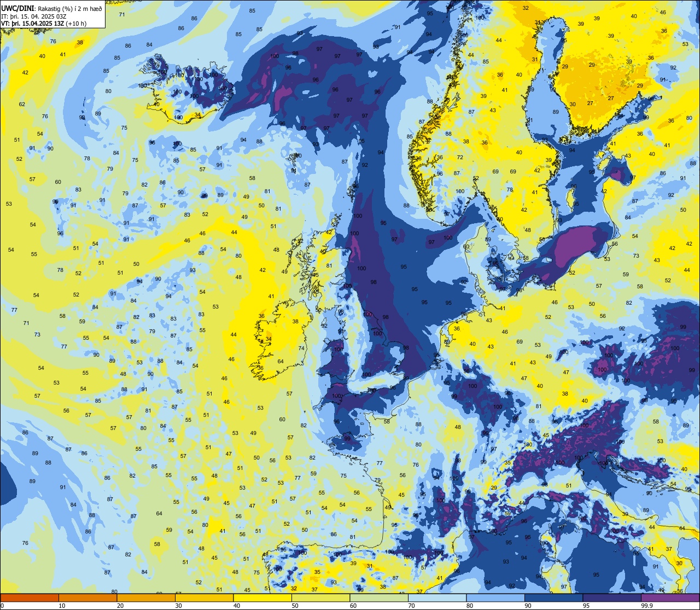Click the map value '62' in the Atlantic
The width and height of the screenshot is (700, 610).
tap(22, 104)
